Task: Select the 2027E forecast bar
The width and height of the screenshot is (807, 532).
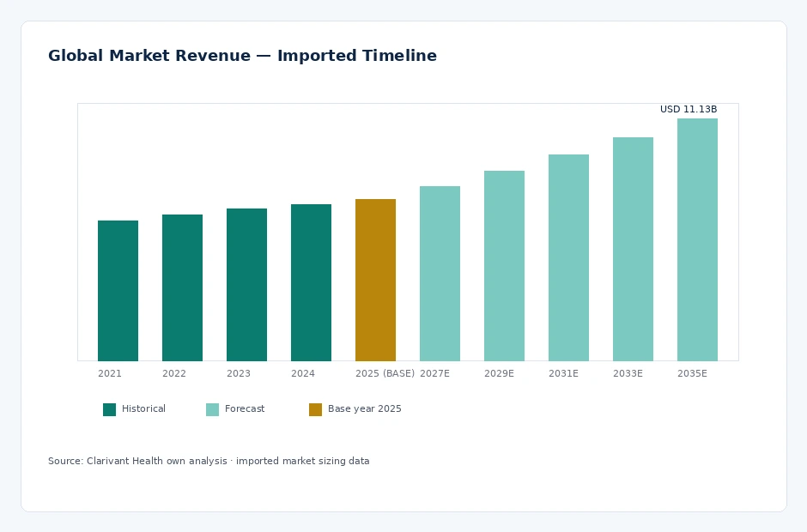Action: 440,274
